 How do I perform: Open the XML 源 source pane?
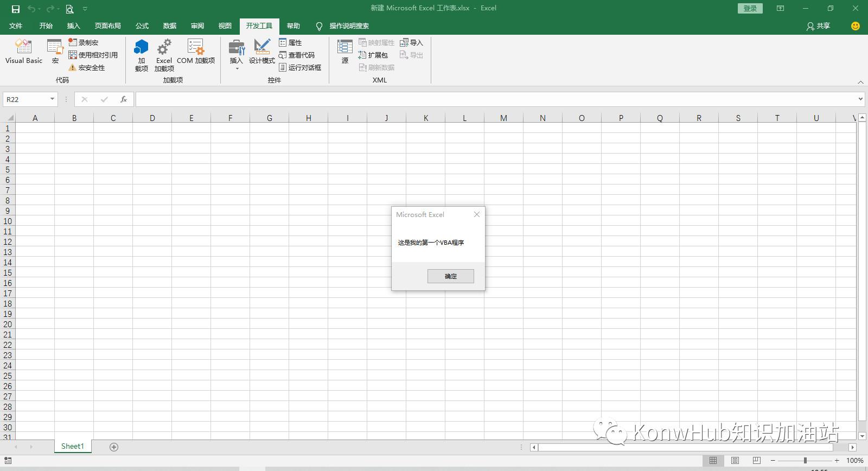345,52
